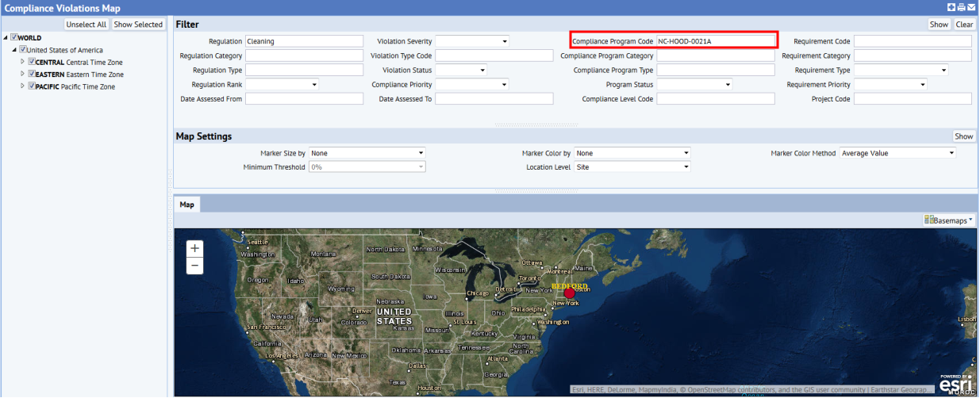This screenshot has width=980, height=398.
Task: Click the Compliance Program Code input field
Action: coord(715,40)
